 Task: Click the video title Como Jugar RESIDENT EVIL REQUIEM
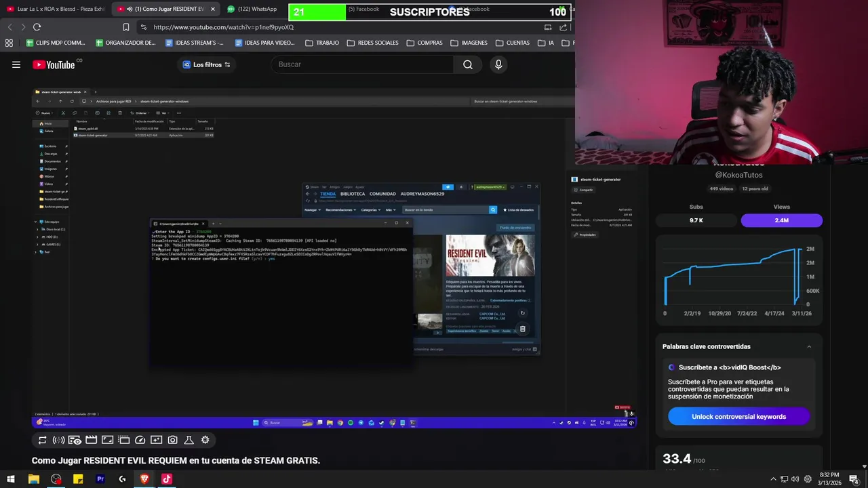176,460
